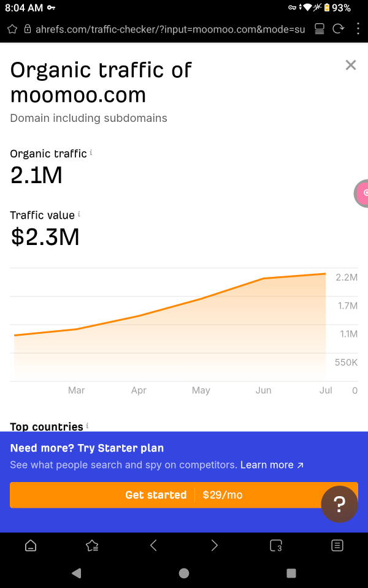Click the Get started $29/mo button
The height and width of the screenshot is (588, 368).
tap(184, 495)
